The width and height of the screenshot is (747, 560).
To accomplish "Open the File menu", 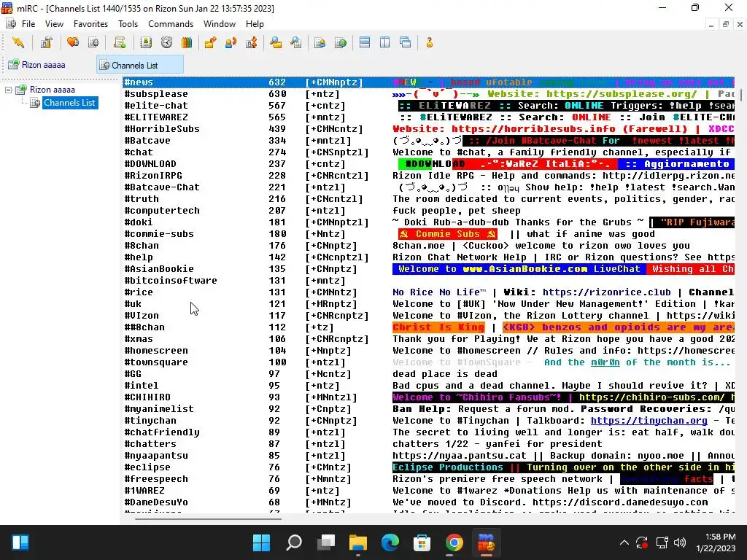I will [28, 24].
